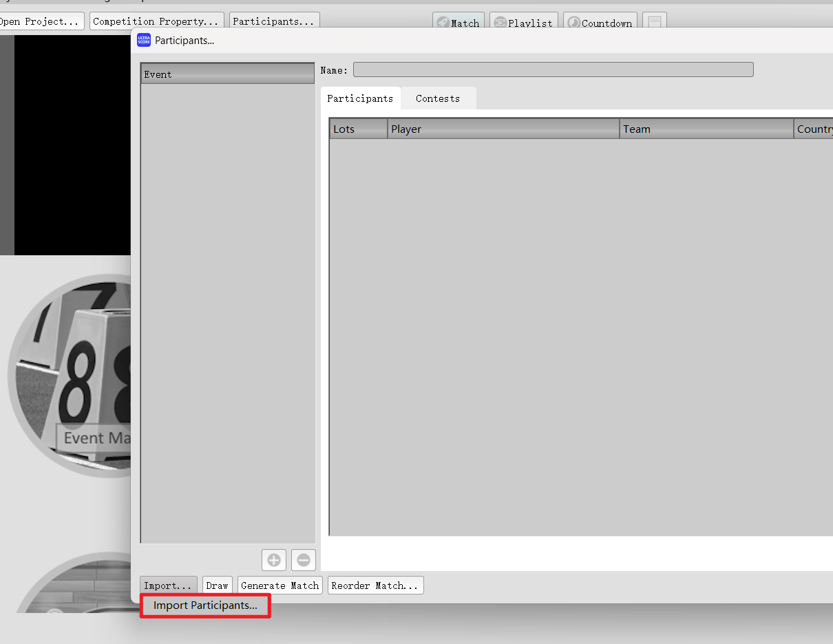Screen dimensions: 833x644
Task: Open the Playlist view
Action: tap(523, 23)
